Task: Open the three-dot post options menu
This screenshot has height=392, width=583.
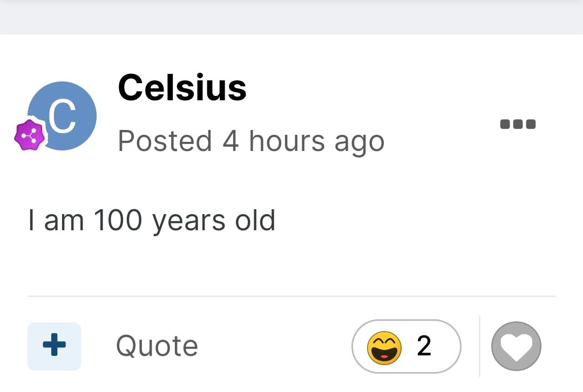Action: (517, 125)
